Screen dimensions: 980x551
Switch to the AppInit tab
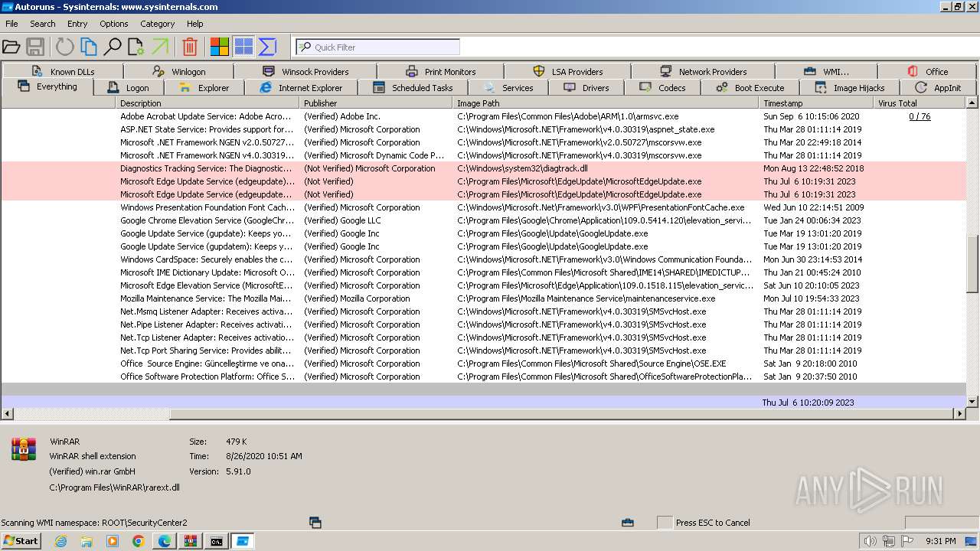tap(938, 88)
